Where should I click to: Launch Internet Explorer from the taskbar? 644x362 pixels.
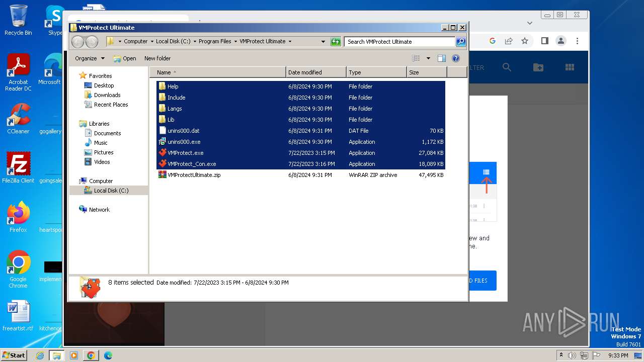[40, 355]
